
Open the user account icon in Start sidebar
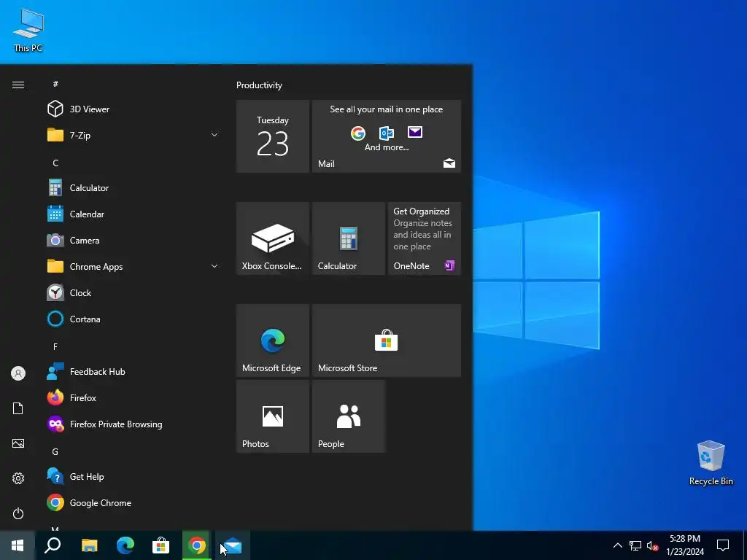pos(18,373)
